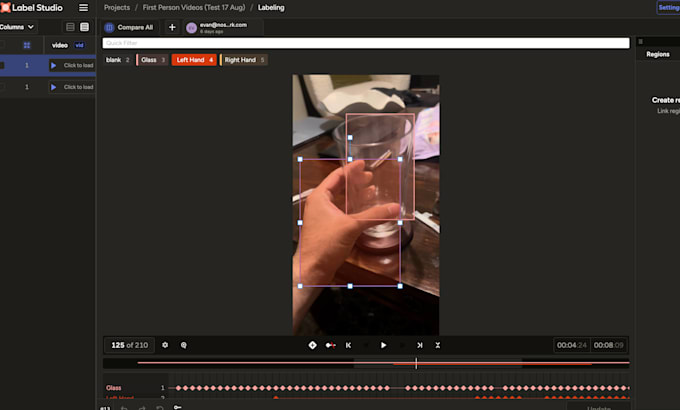Open First Person Videos (Test 17 Aug) breadcrumb

(x=194, y=8)
